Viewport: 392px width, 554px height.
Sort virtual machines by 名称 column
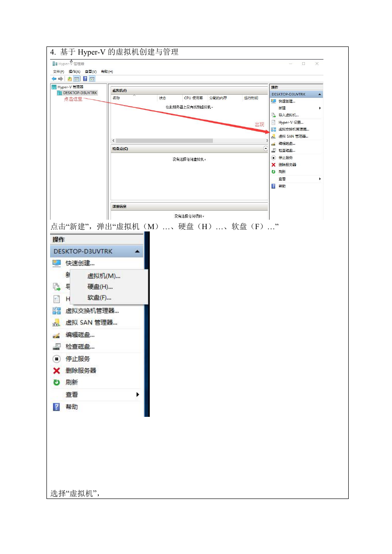coord(134,98)
